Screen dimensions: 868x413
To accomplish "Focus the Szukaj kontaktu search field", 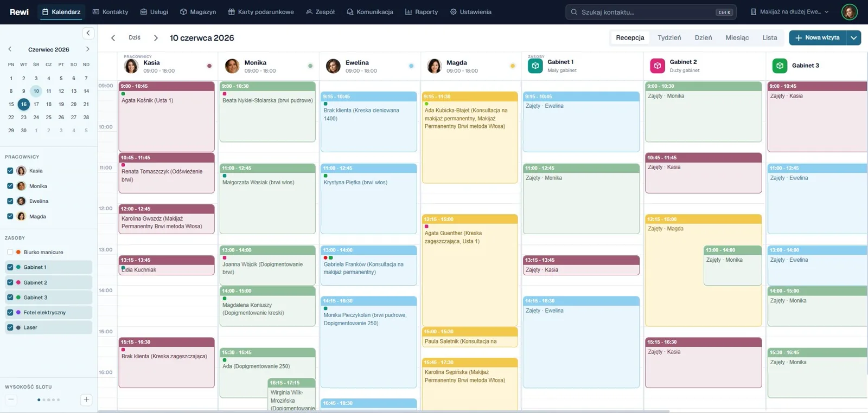I will point(650,12).
